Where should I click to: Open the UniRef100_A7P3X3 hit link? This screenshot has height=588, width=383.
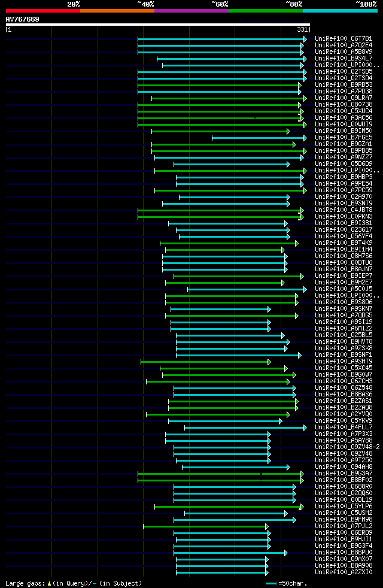[344, 434]
